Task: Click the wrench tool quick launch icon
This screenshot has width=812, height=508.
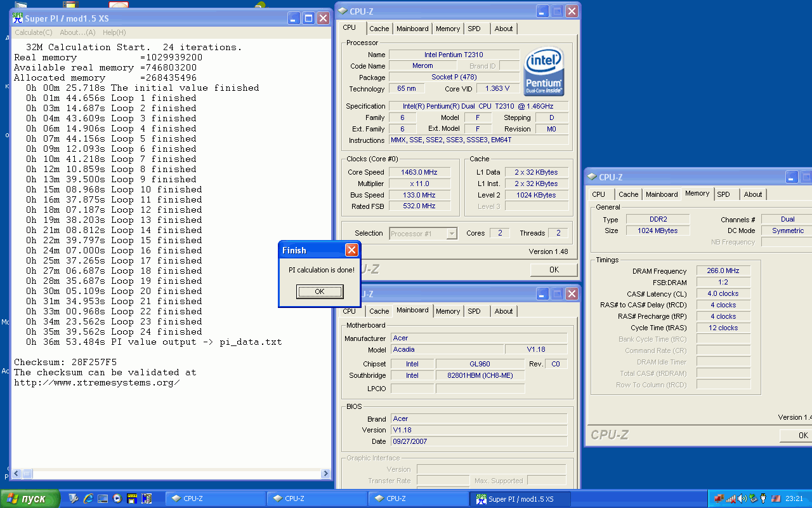Action: pos(74,498)
